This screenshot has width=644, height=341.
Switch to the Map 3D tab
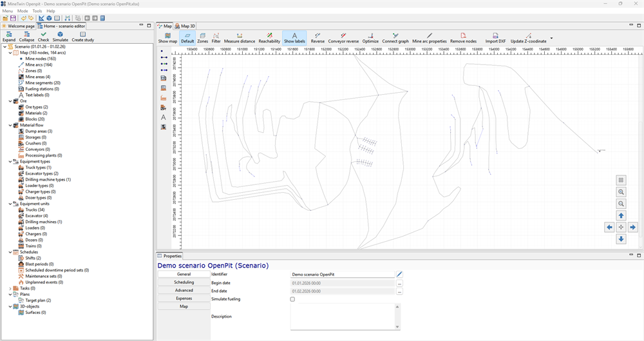[185, 26]
